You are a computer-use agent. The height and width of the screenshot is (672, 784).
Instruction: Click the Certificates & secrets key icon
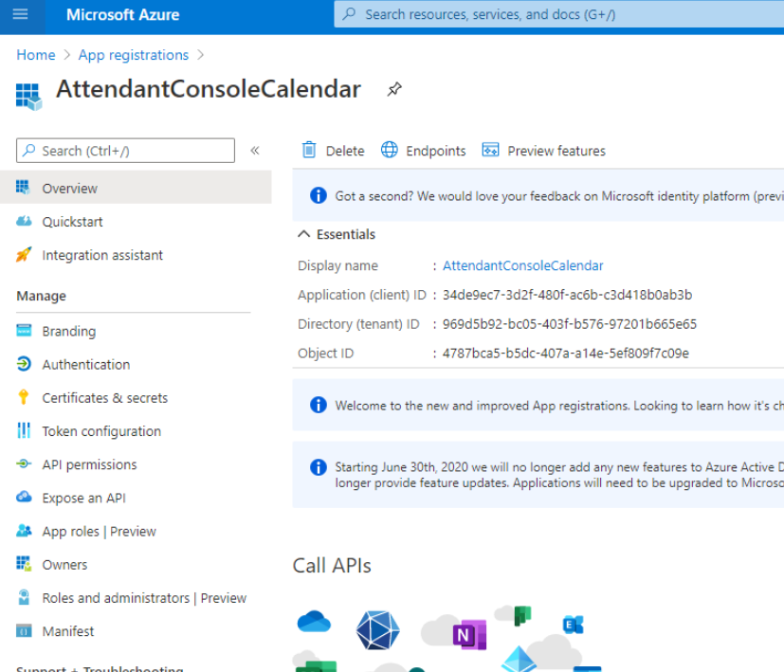(x=25, y=398)
